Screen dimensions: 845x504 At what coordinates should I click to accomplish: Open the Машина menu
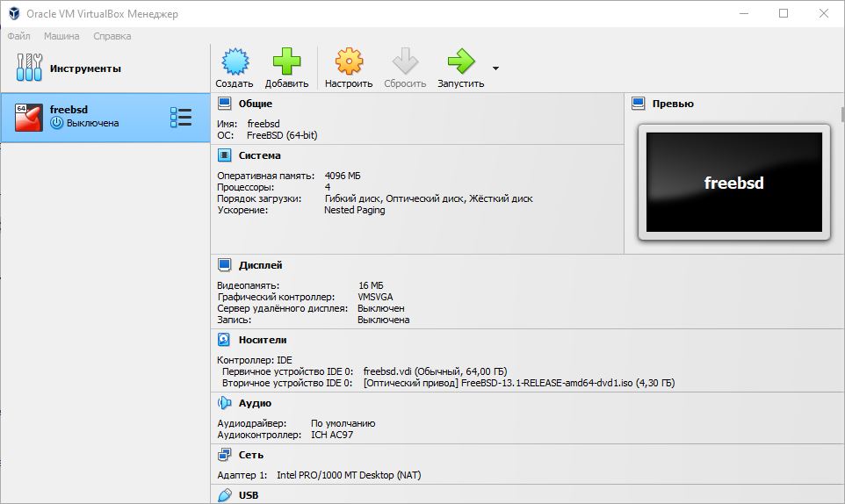pyautogui.click(x=61, y=36)
